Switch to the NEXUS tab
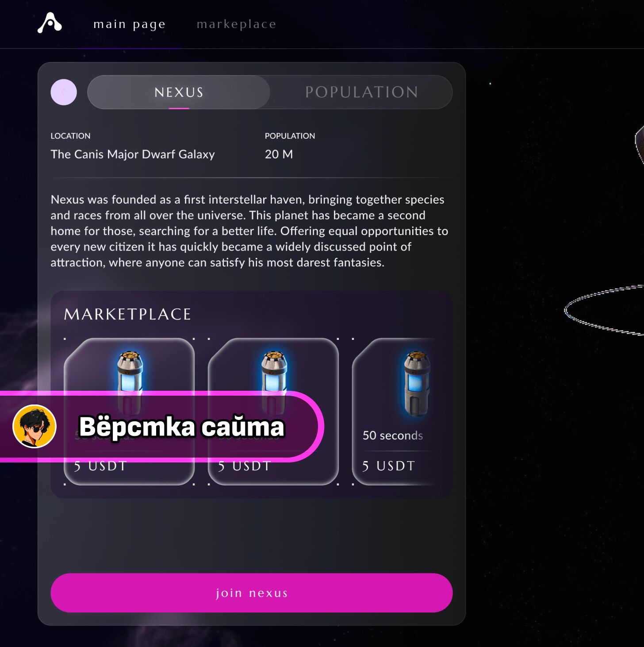The width and height of the screenshot is (644, 647). point(179,92)
